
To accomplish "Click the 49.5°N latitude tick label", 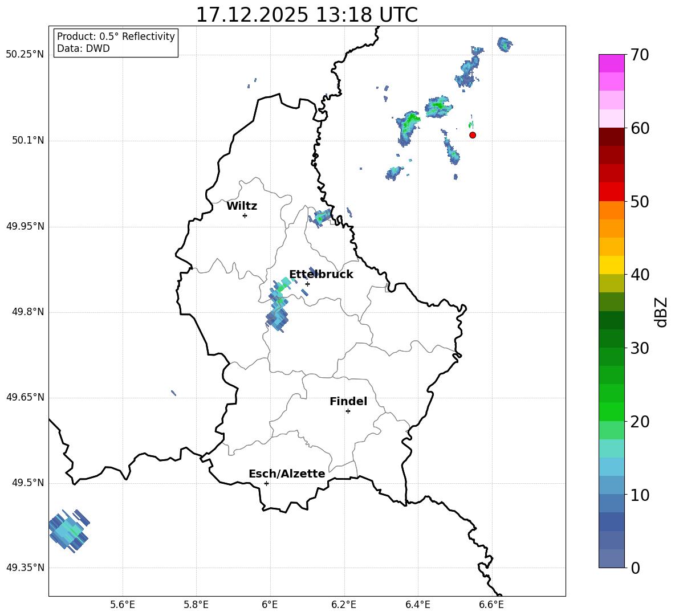I will (25, 483).
